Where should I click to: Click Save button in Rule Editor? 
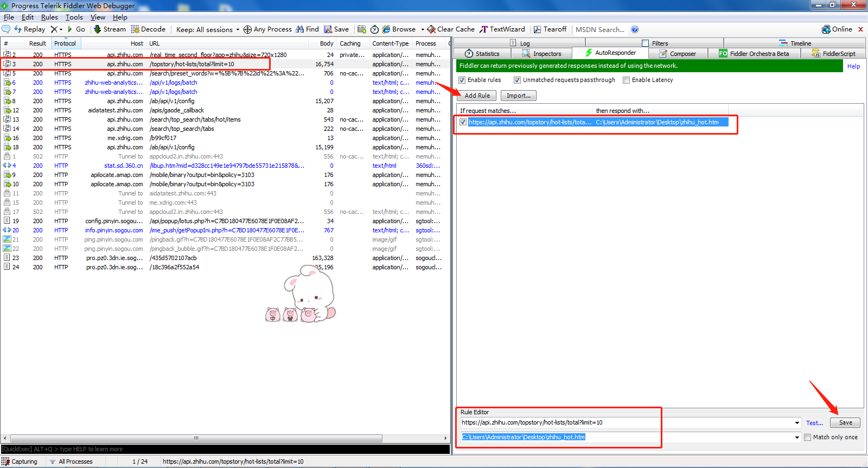click(845, 422)
